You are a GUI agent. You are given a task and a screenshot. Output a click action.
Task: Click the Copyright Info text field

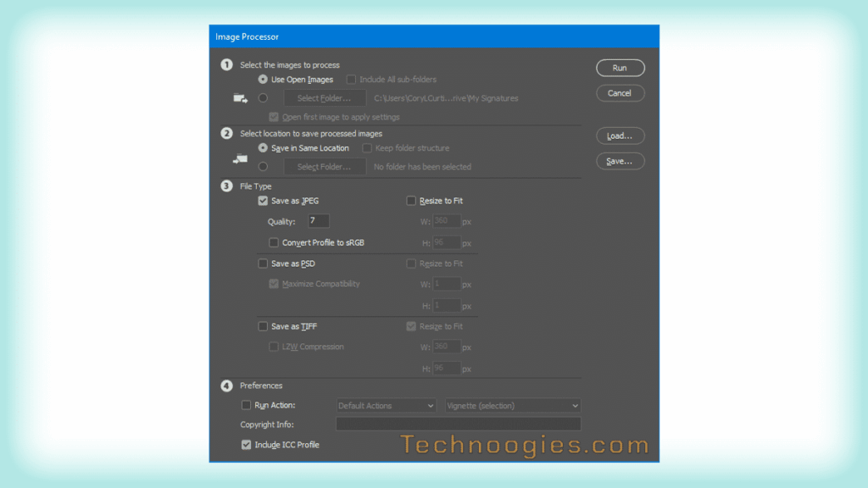[x=459, y=424]
